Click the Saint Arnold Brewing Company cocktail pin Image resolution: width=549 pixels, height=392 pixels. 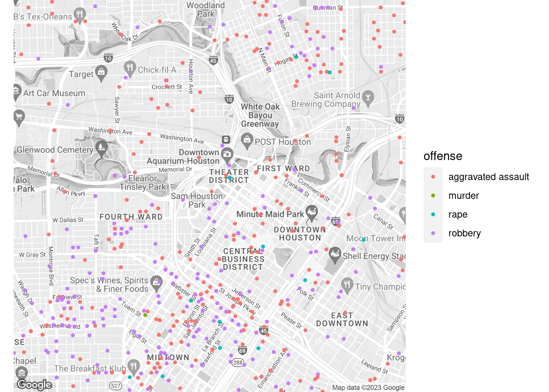tap(368, 98)
